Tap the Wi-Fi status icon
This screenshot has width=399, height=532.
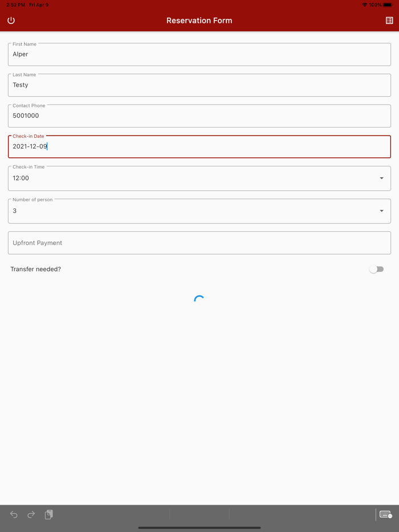coord(364,5)
